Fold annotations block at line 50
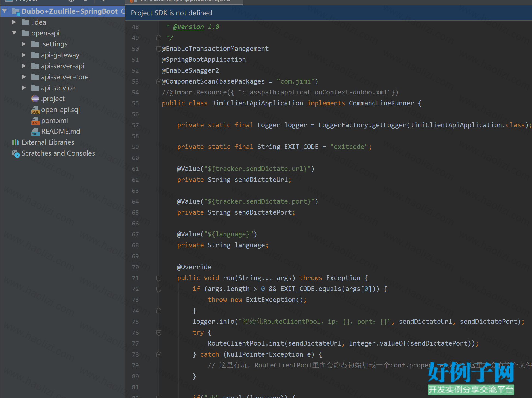The width and height of the screenshot is (532, 398). (x=159, y=49)
